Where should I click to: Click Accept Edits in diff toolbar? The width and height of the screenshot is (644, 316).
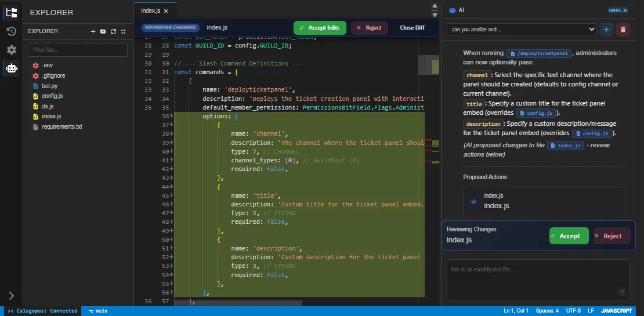(x=320, y=27)
